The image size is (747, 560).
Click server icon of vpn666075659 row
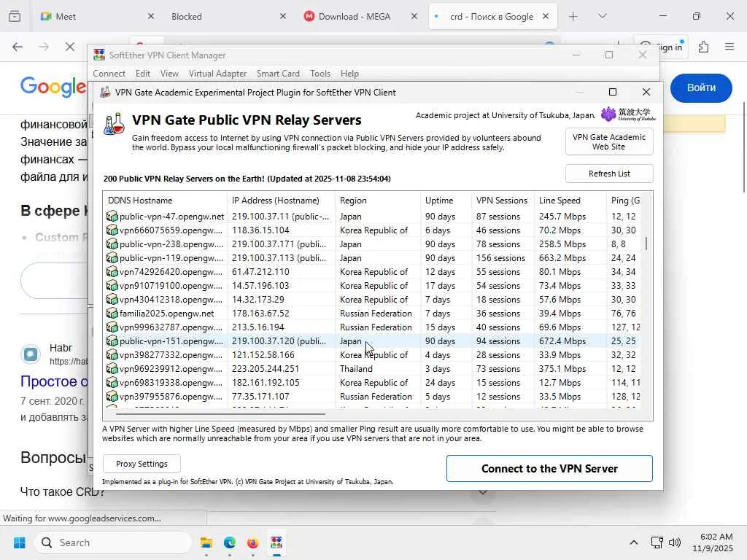(112, 230)
